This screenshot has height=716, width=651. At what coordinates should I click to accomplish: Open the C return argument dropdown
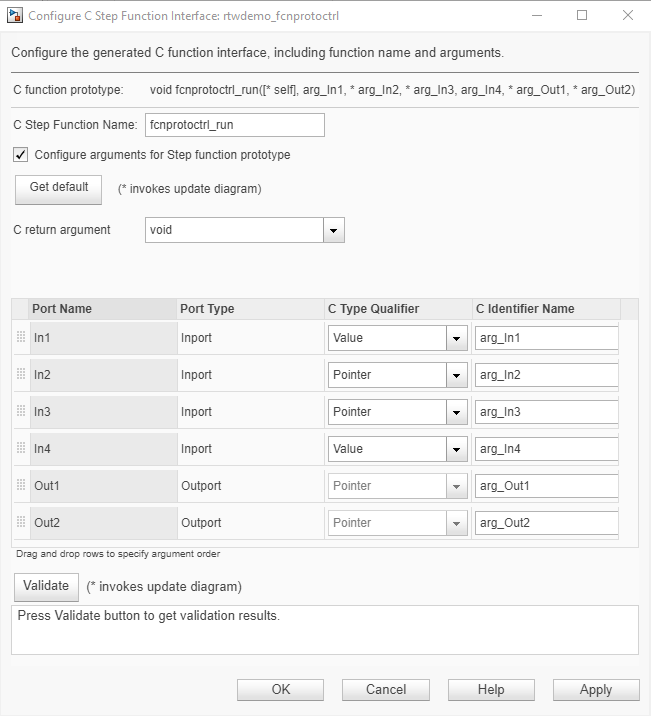(x=334, y=230)
